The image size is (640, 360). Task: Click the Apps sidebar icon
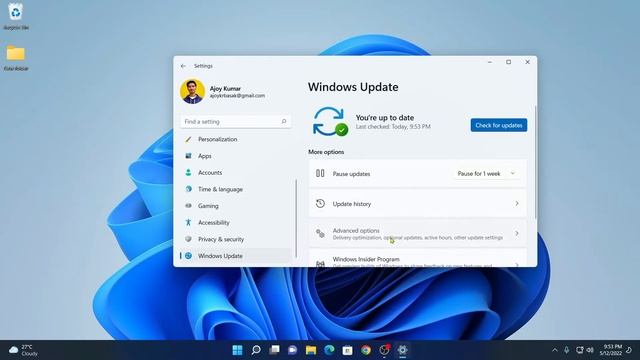point(188,156)
